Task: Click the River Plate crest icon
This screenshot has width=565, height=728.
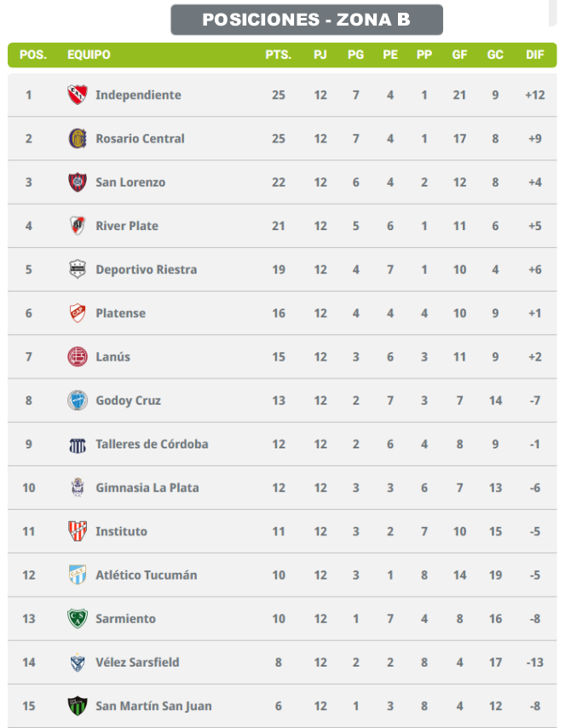Action: [78, 226]
